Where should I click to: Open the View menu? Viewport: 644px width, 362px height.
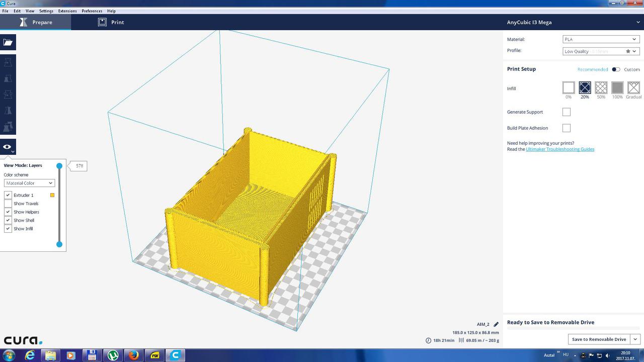point(30,11)
